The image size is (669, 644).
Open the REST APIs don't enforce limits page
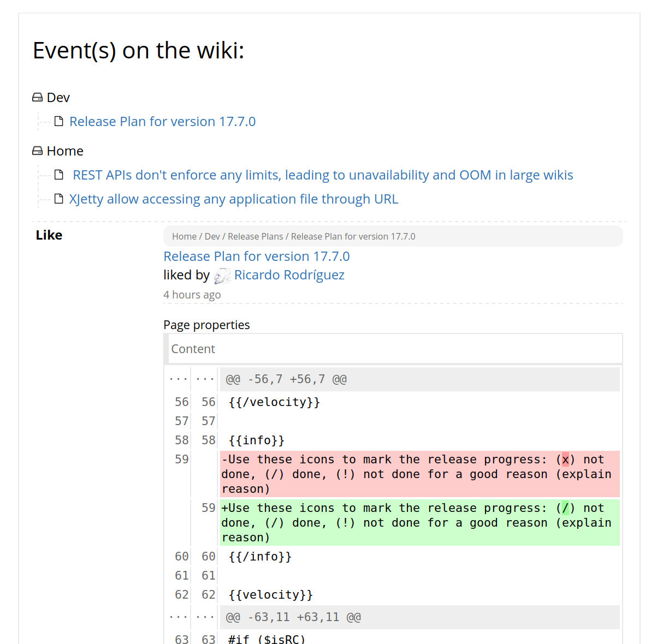point(322,175)
